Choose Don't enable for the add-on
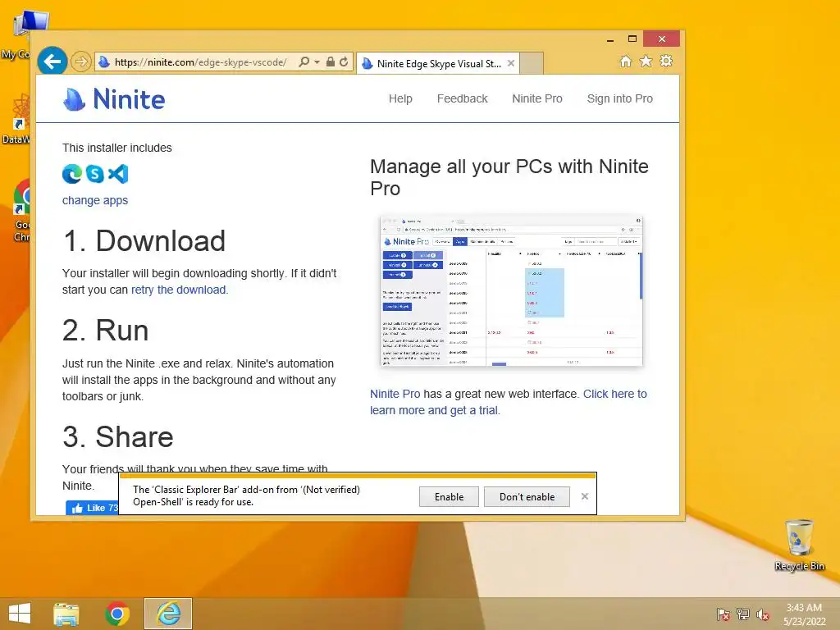Viewport: 840px width, 630px height. pos(527,496)
